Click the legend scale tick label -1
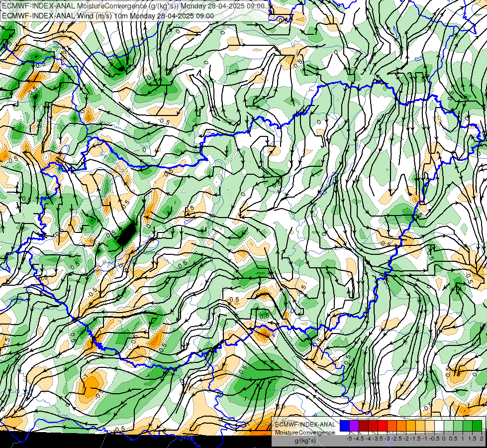This screenshot has width=487, height=448. (x=425, y=439)
